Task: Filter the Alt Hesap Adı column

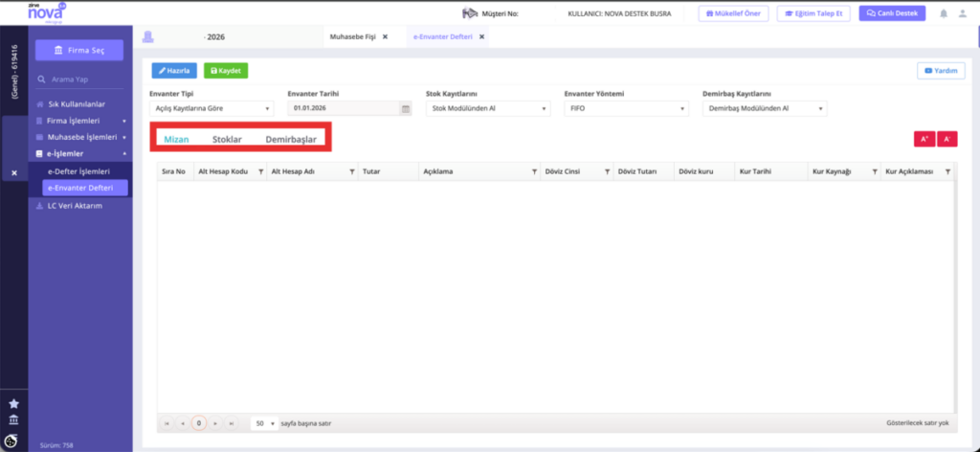Action: (x=352, y=171)
